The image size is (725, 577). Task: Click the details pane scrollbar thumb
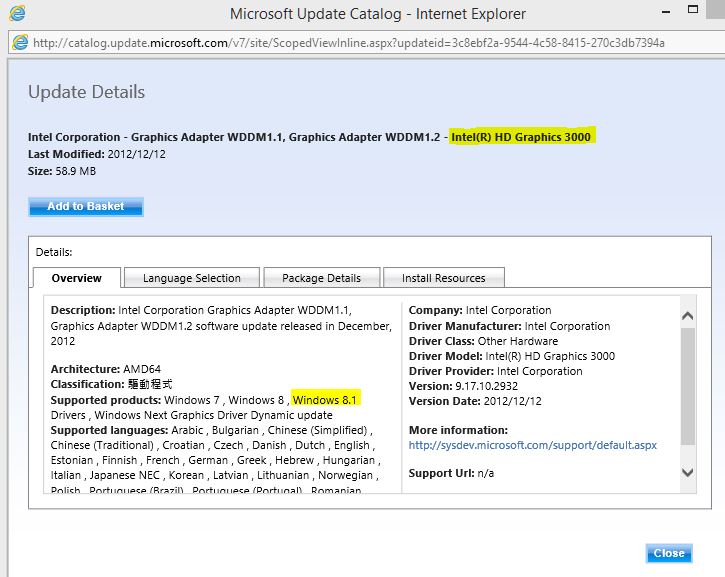pyautogui.click(x=688, y=386)
